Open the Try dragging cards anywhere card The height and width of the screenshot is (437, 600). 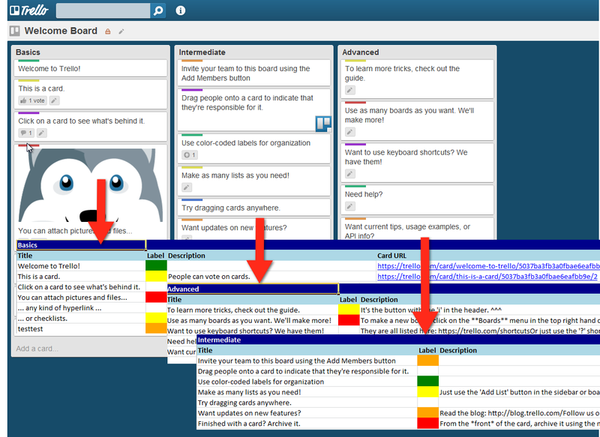tap(254, 207)
